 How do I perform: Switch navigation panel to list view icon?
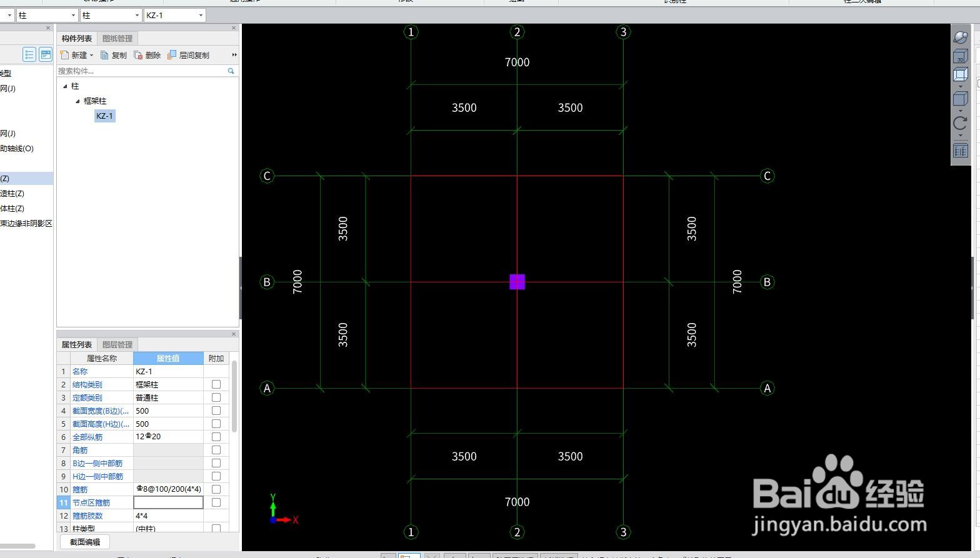coord(29,54)
